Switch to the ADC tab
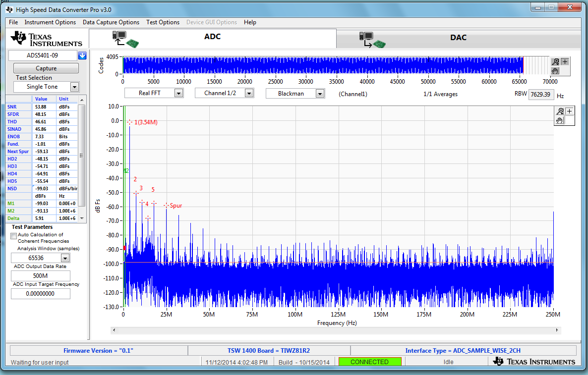588x375 pixels. pos(213,39)
